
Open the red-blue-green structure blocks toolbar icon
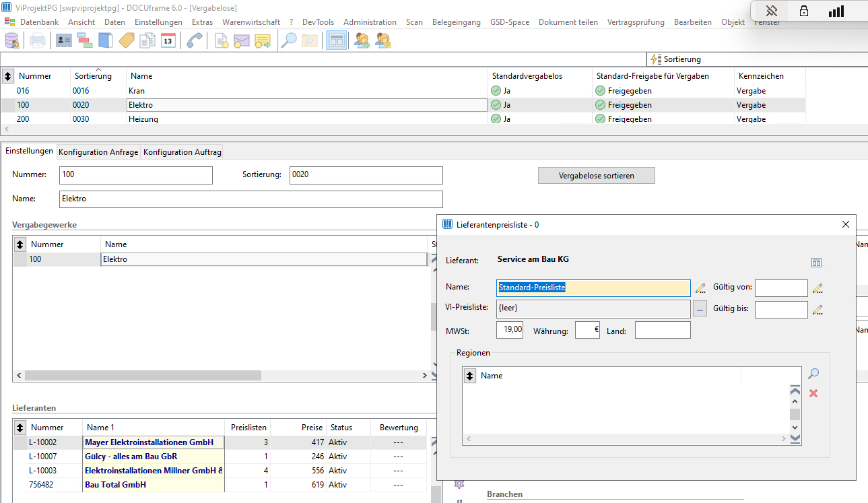coord(85,40)
